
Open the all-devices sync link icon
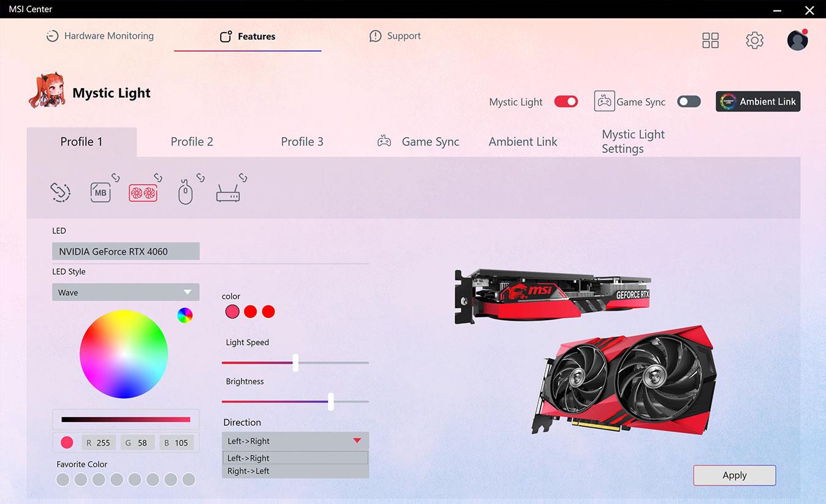pos(60,192)
